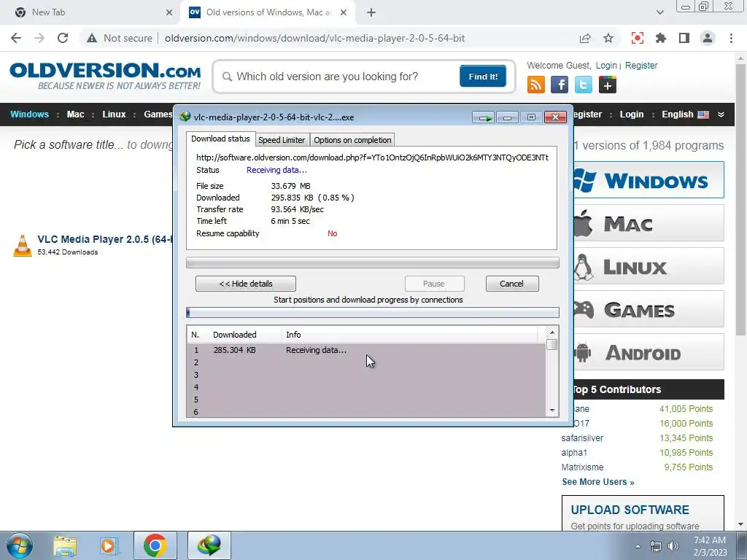Open the Register link in the header
The height and width of the screenshot is (560, 747).
pos(641,65)
